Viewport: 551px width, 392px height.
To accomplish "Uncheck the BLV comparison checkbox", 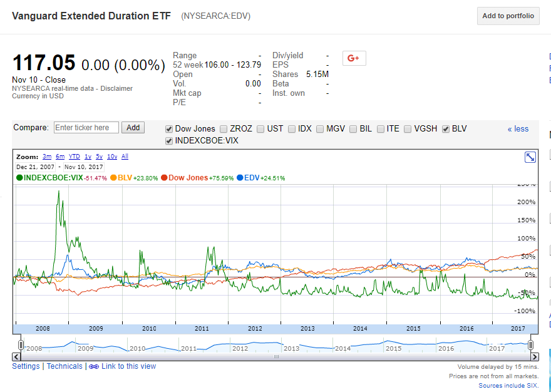I will point(446,129).
